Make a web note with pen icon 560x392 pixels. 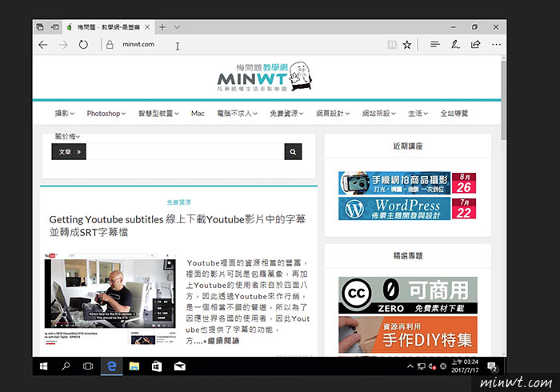point(455,44)
